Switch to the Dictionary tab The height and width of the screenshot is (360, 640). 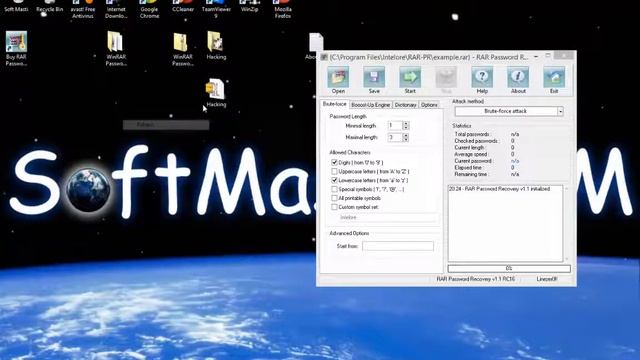point(405,105)
